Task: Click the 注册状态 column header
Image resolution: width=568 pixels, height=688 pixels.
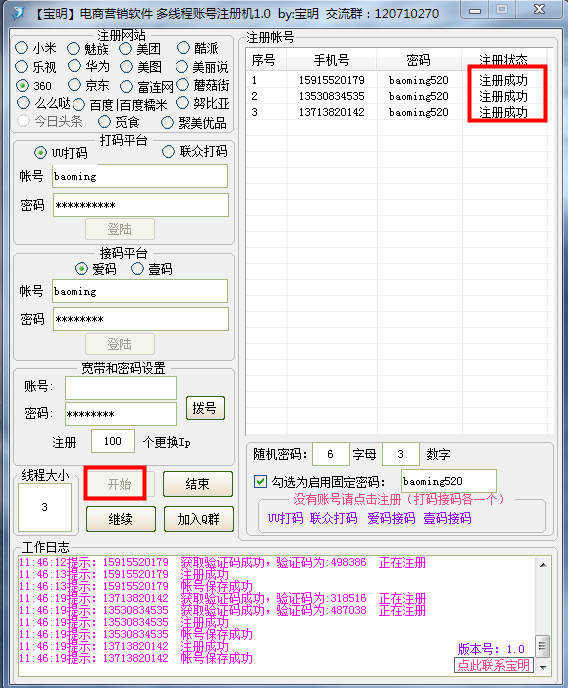Action: point(504,60)
